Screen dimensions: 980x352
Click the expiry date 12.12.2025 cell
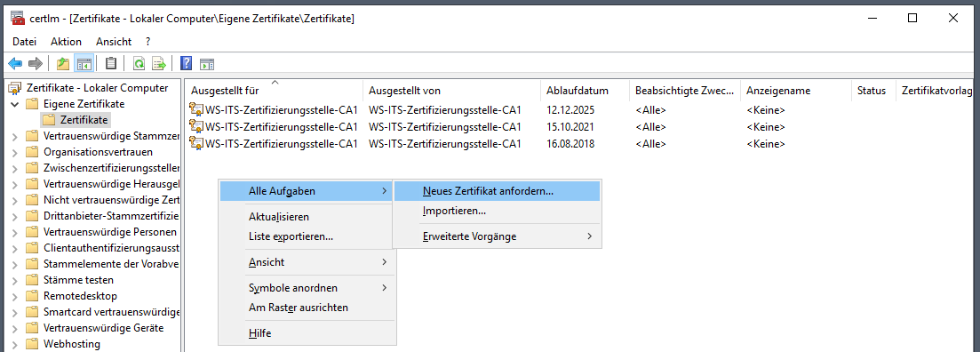pos(570,110)
